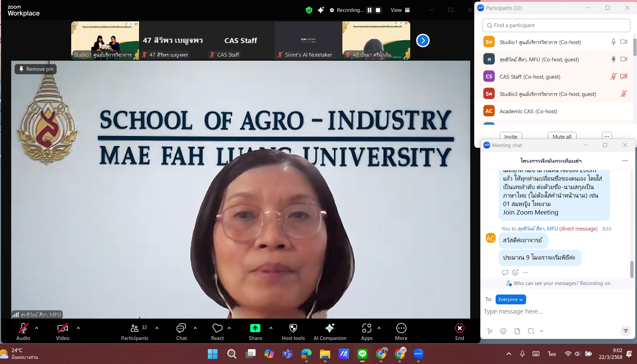This screenshot has width=637, height=364.
Task: Toggle CAS Staff muted microphone icon
Action: (613, 76)
